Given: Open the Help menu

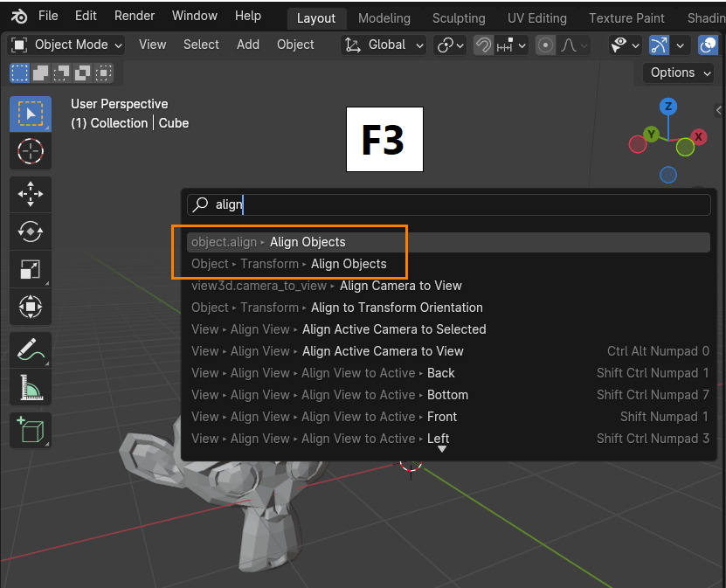Looking at the screenshot, I should (x=248, y=16).
